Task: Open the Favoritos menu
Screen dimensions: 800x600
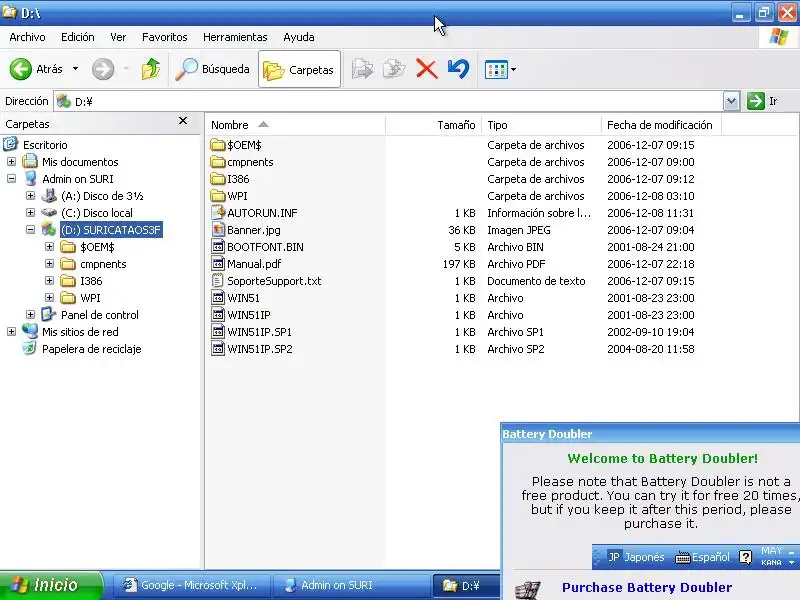Action: pyautogui.click(x=164, y=37)
